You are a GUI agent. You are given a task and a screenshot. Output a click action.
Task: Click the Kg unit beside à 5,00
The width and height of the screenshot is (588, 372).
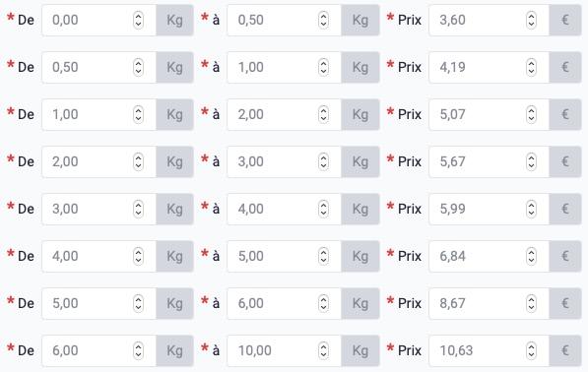pos(360,256)
